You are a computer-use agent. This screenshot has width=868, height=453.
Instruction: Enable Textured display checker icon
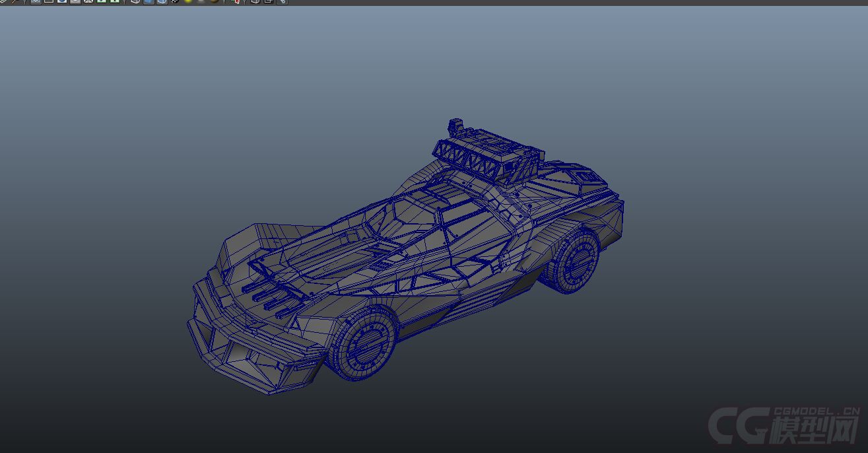[175, 1]
